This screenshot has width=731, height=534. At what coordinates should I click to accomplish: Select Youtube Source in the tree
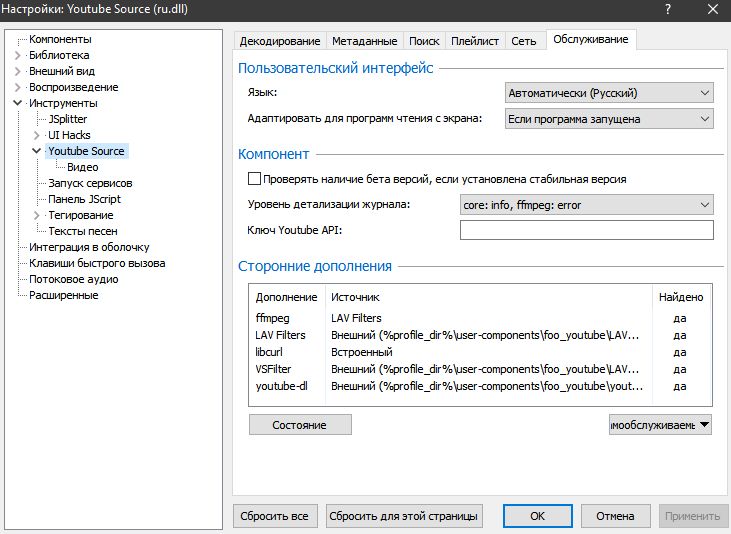[87, 151]
